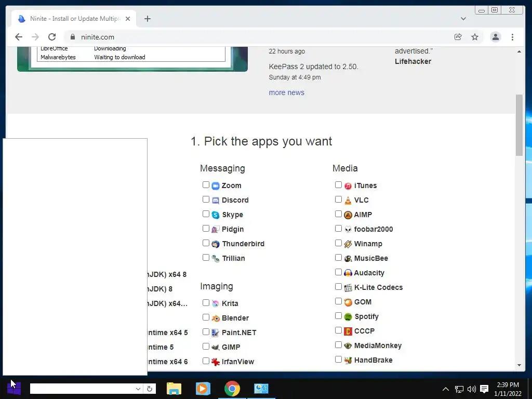Open File Explorer from the taskbar
The width and height of the screenshot is (532, 399).
click(x=174, y=389)
